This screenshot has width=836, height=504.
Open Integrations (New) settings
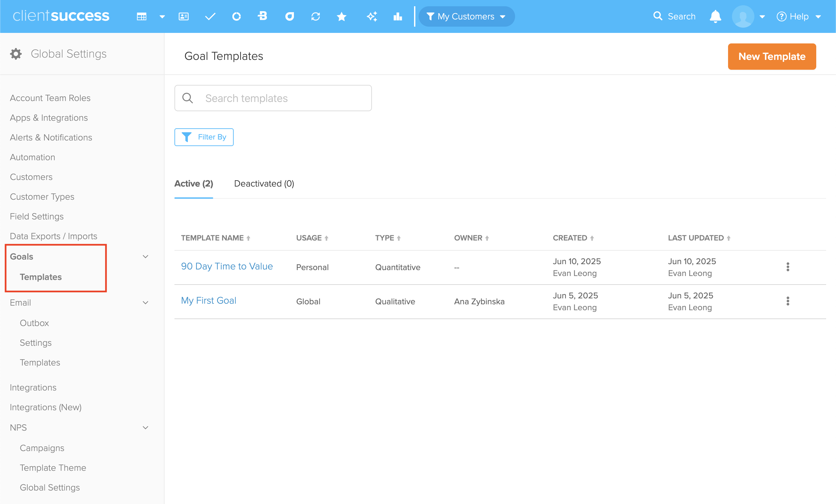tap(46, 407)
